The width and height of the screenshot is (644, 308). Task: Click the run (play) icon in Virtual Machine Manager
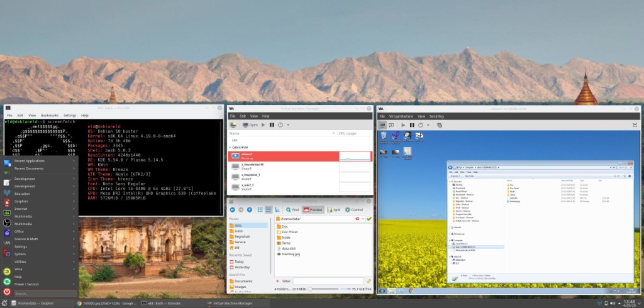coord(264,125)
